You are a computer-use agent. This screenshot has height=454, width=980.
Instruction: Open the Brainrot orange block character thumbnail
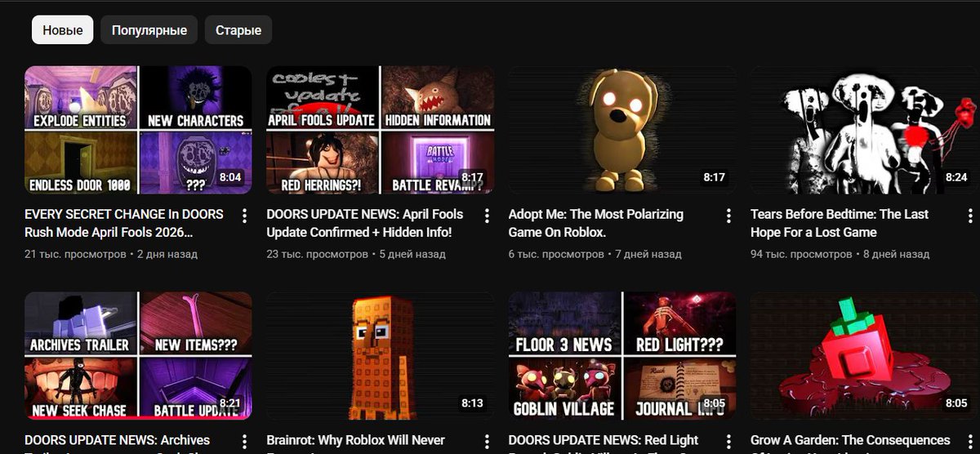pos(380,356)
